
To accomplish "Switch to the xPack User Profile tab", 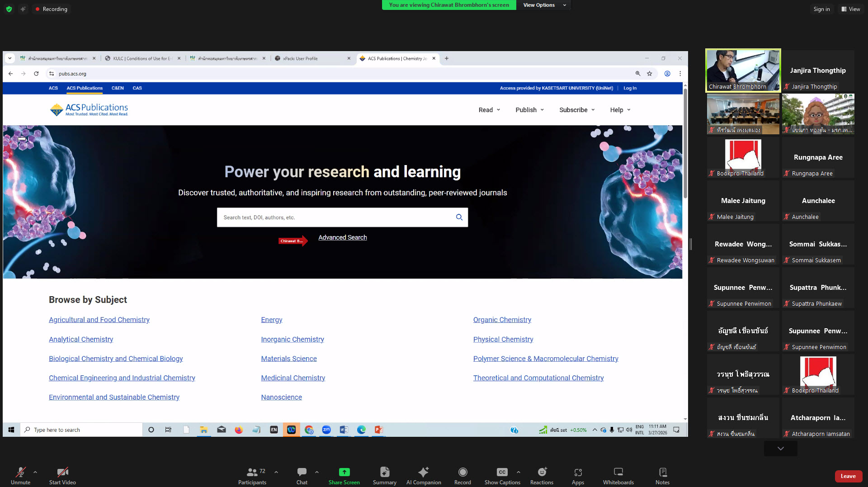I will pyautogui.click(x=312, y=58).
